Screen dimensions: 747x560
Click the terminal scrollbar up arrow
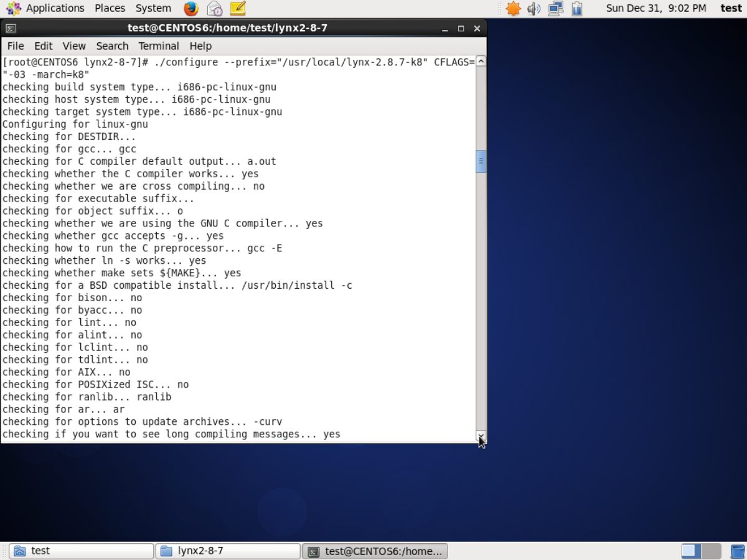[x=481, y=62]
